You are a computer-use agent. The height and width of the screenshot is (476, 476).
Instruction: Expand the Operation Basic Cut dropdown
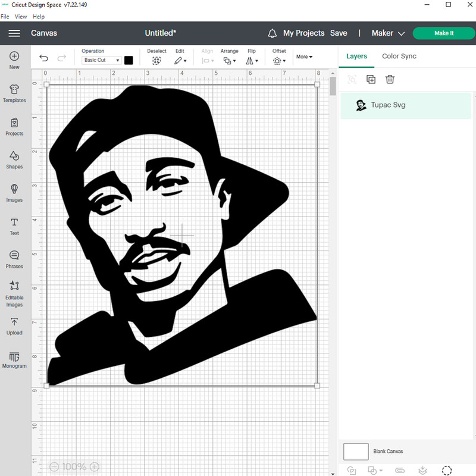[102, 61]
